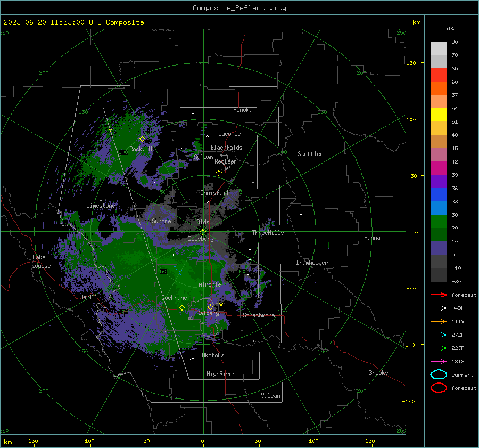The height and width of the screenshot is (448, 479).
Task: Click the Innisfail city label
Action: [214, 193]
